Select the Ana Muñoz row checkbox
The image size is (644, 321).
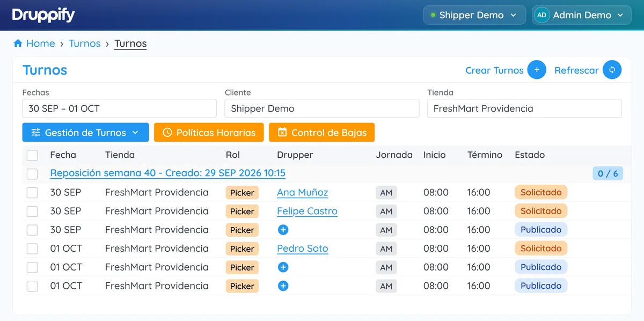32,193
